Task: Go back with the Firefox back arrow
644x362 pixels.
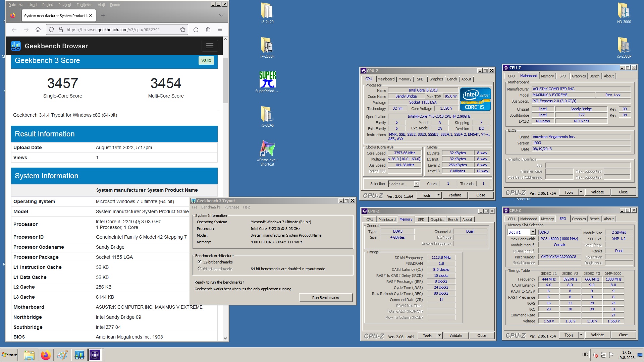Action: click(14, 29)
